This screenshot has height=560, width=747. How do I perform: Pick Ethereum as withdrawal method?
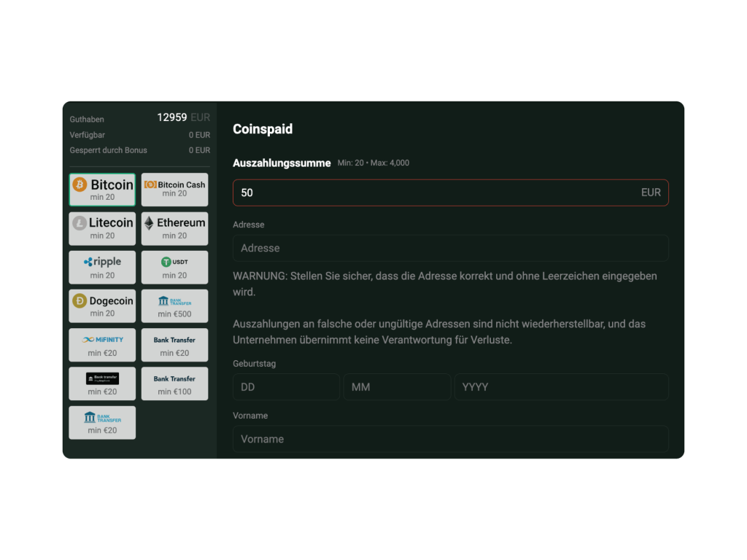[x=175, y=228]
